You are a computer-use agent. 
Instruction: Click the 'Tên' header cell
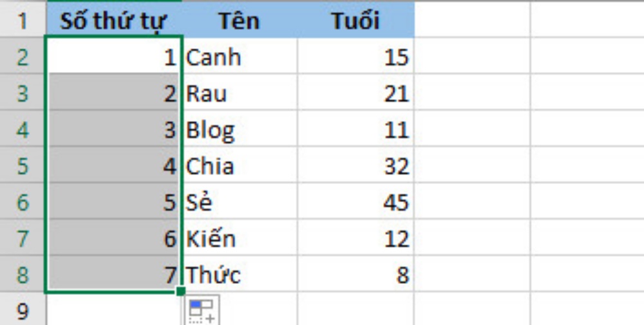coord(239,21)
